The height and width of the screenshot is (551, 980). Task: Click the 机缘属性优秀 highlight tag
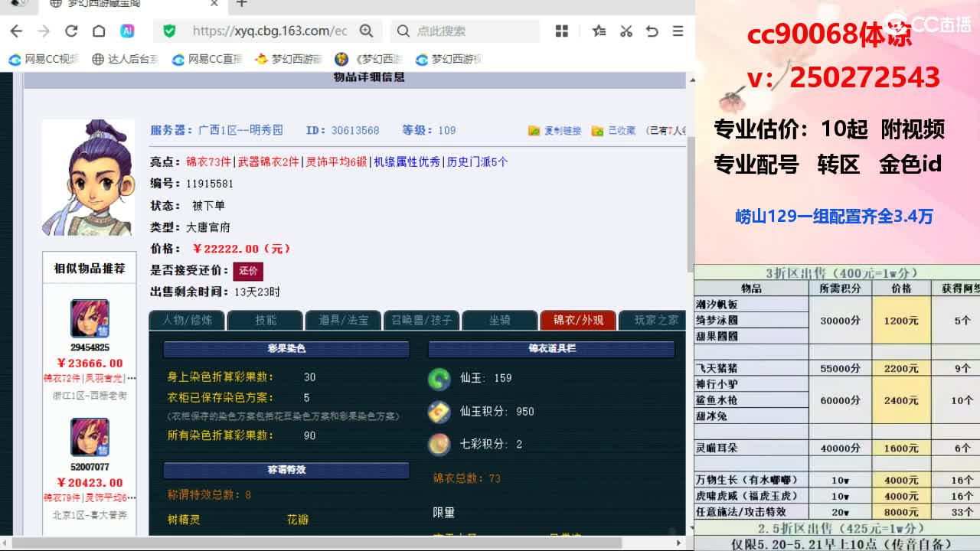click(407, 162)
